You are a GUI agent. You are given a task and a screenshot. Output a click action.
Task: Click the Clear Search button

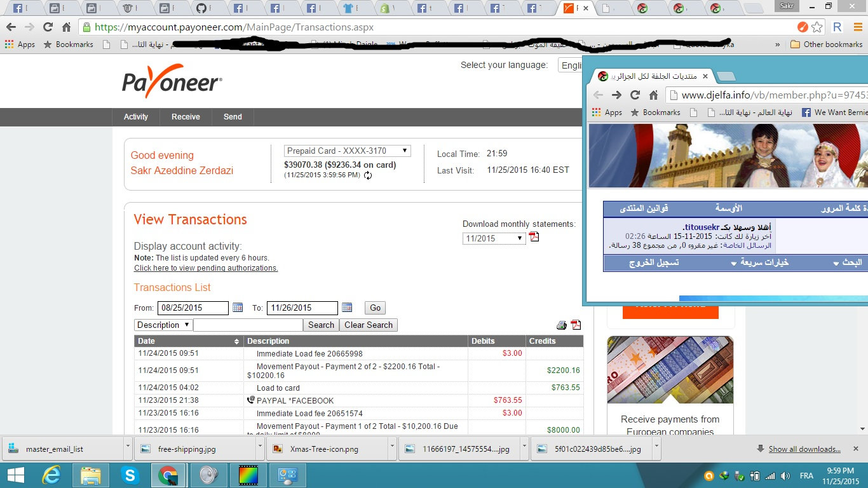pyautogui.click(x=369, y=325)
